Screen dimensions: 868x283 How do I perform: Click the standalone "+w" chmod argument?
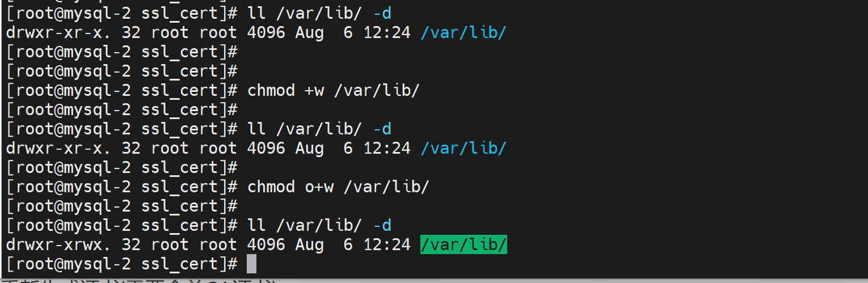[314, 91]
